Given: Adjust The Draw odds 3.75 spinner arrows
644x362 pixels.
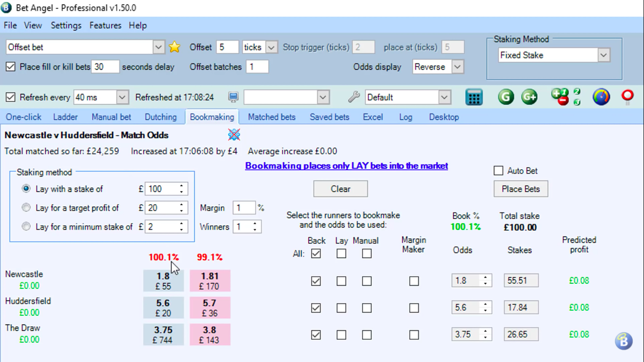Looking at the screenshot, I should pyautogui.click(x=486, y=334).
